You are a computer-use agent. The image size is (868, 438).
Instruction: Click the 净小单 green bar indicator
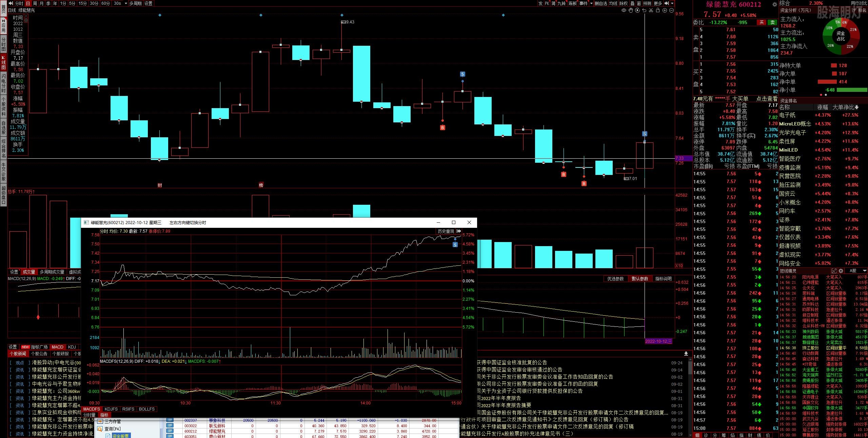(x=852, y=90)
